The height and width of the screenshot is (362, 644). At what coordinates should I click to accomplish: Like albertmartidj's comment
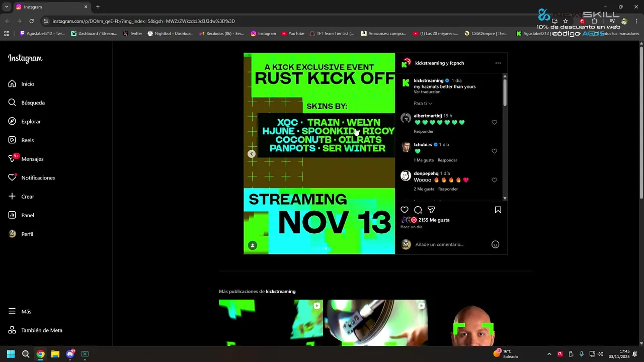click(494, 122)
